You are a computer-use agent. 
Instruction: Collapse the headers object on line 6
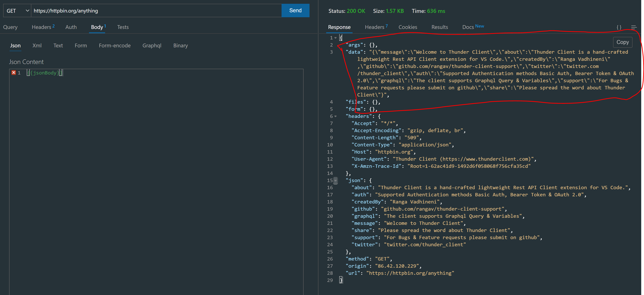[x=335, y=116]
